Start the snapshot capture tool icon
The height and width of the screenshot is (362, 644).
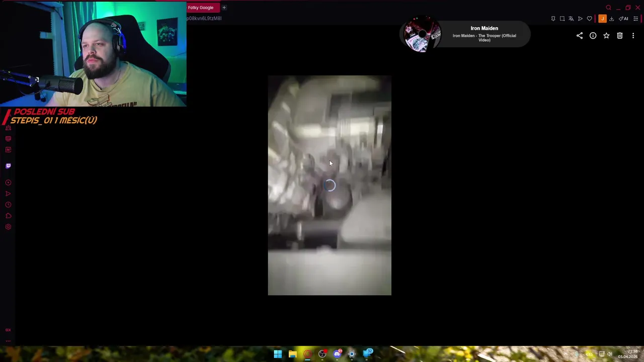(562, 19)
